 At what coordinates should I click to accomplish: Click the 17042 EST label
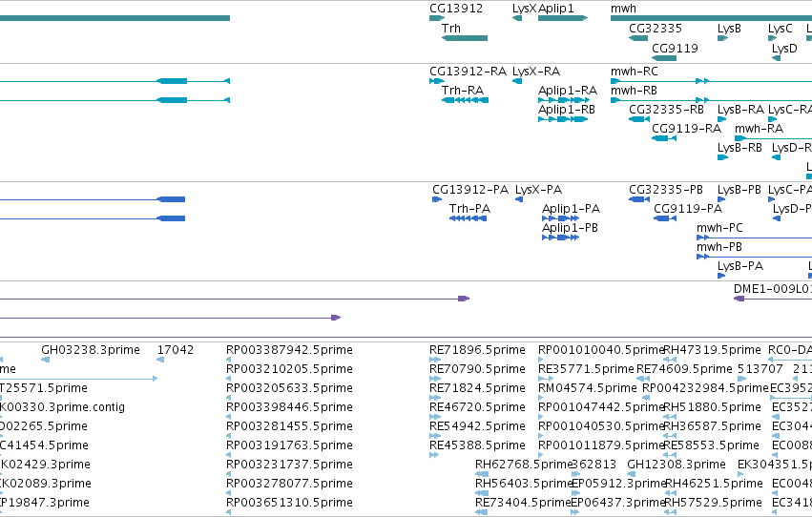click(175, 350)
